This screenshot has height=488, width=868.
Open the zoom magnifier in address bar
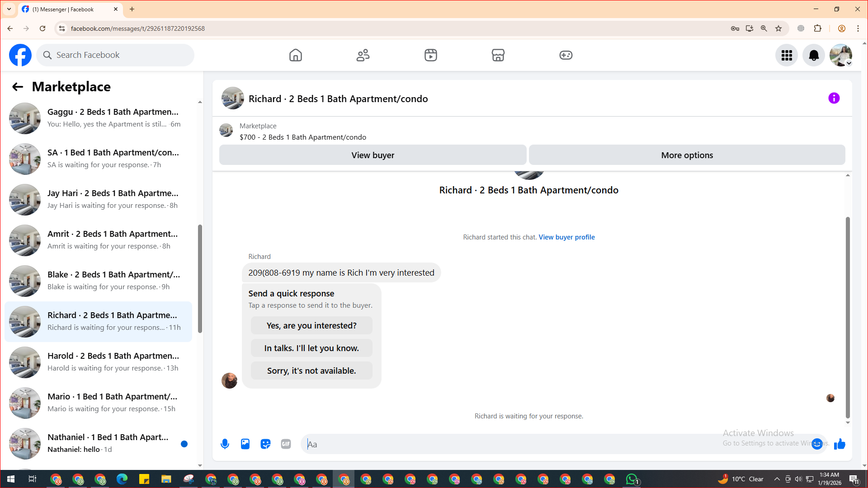[x=764, y=28]
